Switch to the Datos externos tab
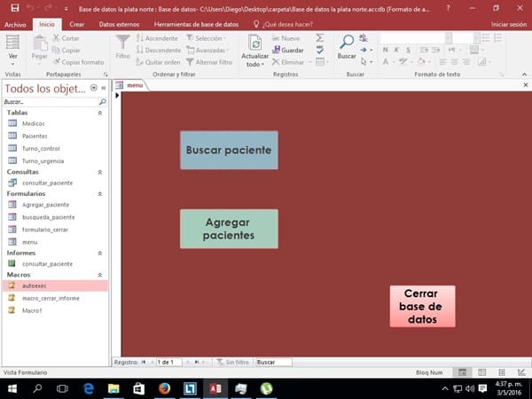Viewport: 532px width, 399px height. [119, 25]
